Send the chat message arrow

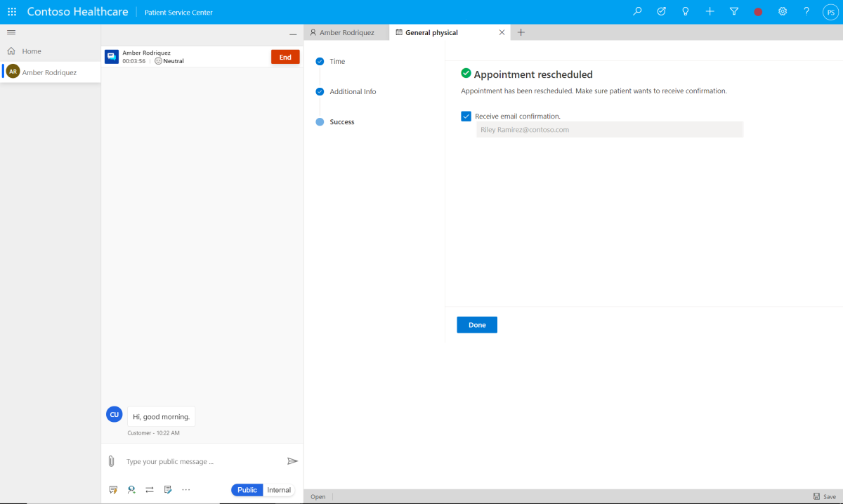pyautogui.click(x=292, y=461)
